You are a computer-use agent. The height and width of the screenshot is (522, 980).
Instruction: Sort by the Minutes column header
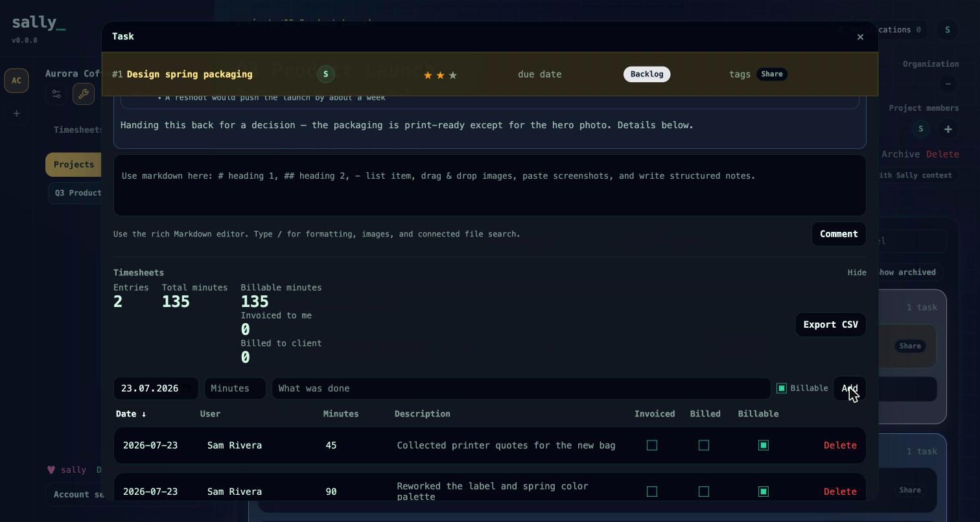341,414
